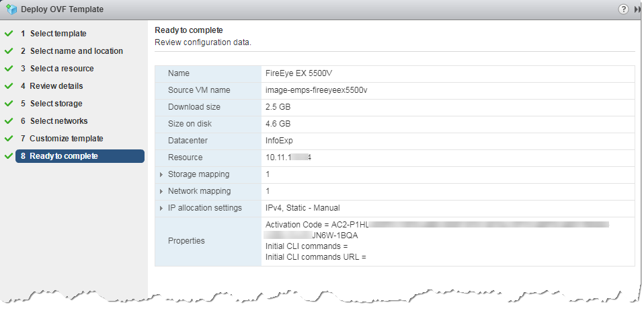Open step 7 Customize template
Screen dimensions: 644x317
[62, 139]
